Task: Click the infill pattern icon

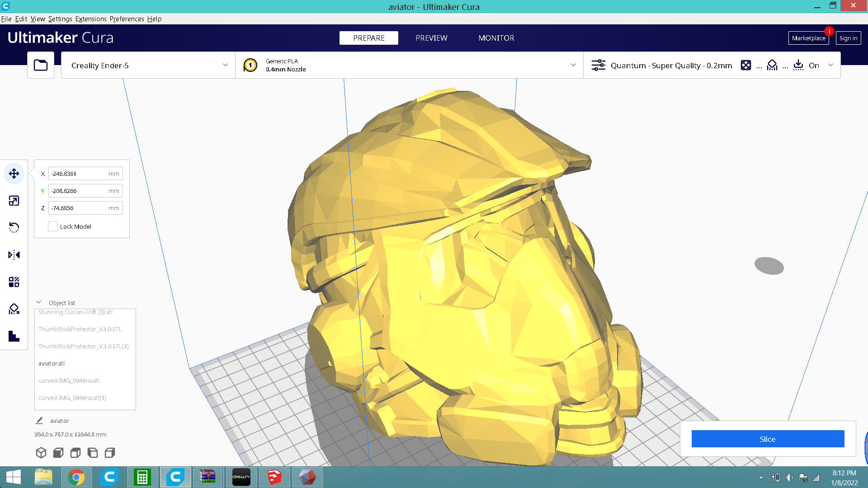Action: (746, 65)
